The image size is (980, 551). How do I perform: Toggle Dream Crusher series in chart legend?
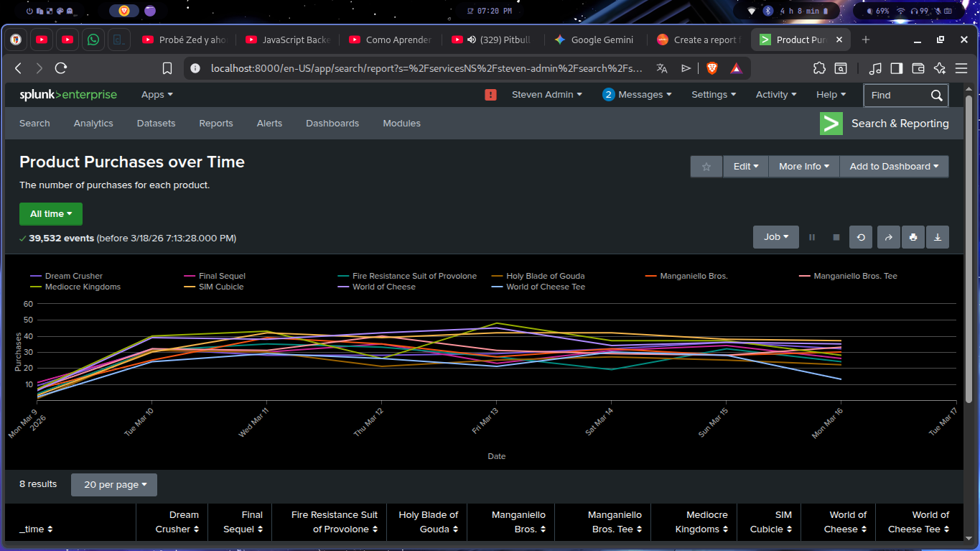tap(73, 276)
